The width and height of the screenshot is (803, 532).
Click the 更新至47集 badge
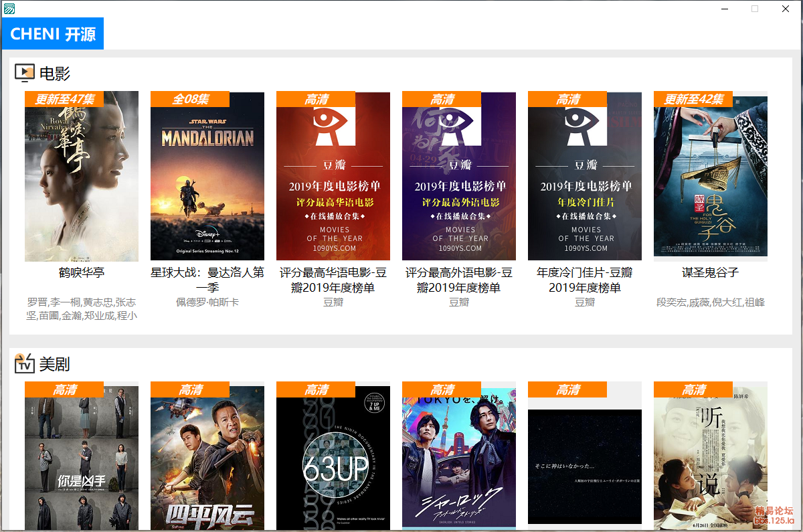pos(64,99)
